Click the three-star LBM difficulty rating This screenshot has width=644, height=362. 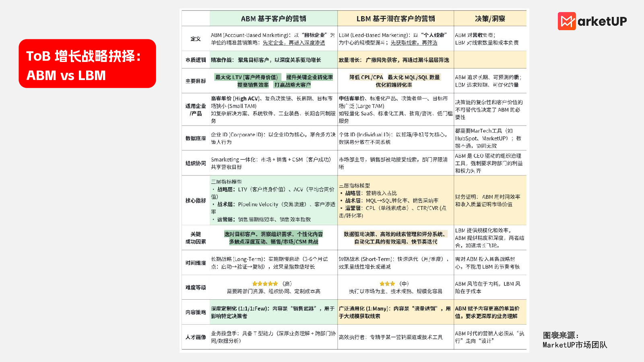pyautogui.click(x=387, y=284)
